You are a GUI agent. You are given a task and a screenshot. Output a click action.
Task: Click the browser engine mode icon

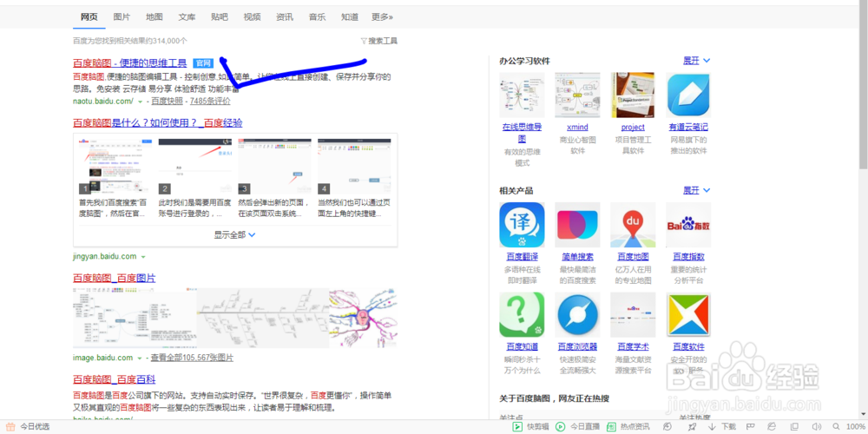pos(772,426)
